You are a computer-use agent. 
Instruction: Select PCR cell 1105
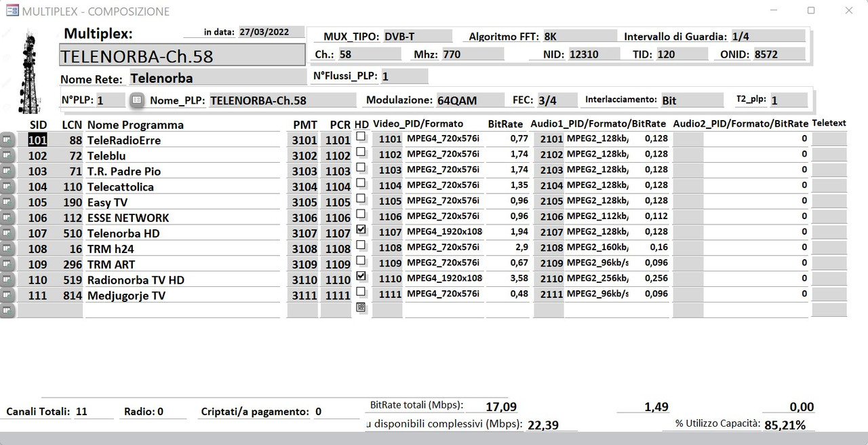336,202
